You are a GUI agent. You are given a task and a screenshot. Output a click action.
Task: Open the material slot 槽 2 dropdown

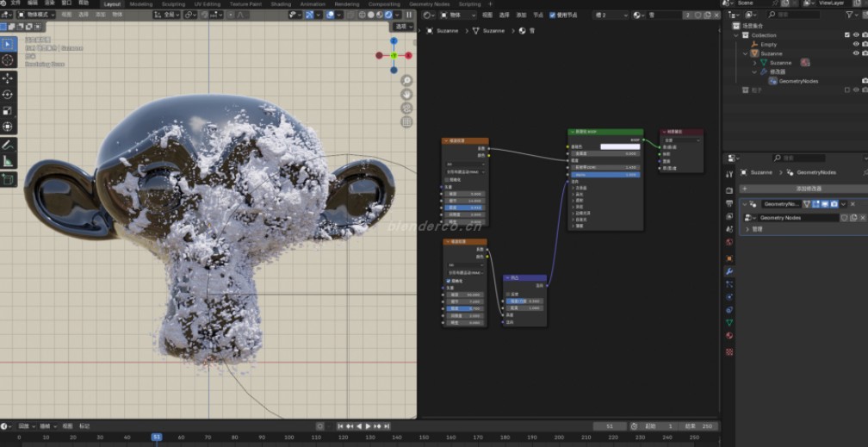coord(611,16)
